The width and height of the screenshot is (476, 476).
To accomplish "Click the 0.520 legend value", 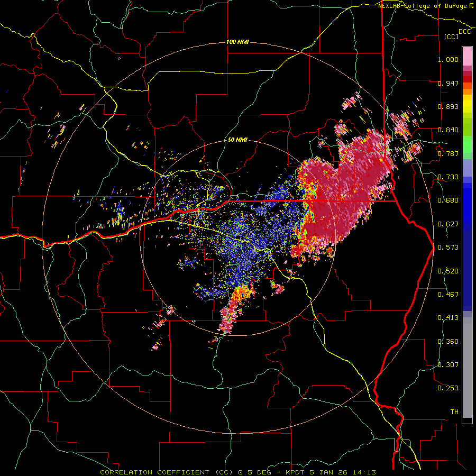I will [x=448, y=271].
